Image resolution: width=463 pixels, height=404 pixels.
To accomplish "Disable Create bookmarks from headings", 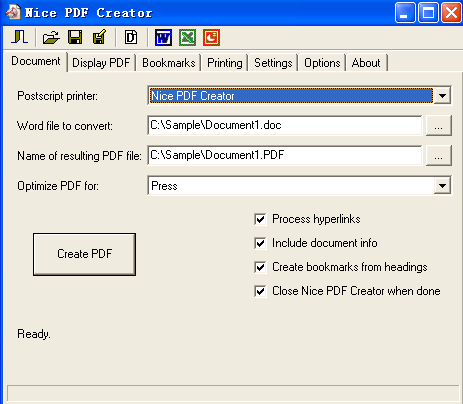I will click(x=260, y=267).
